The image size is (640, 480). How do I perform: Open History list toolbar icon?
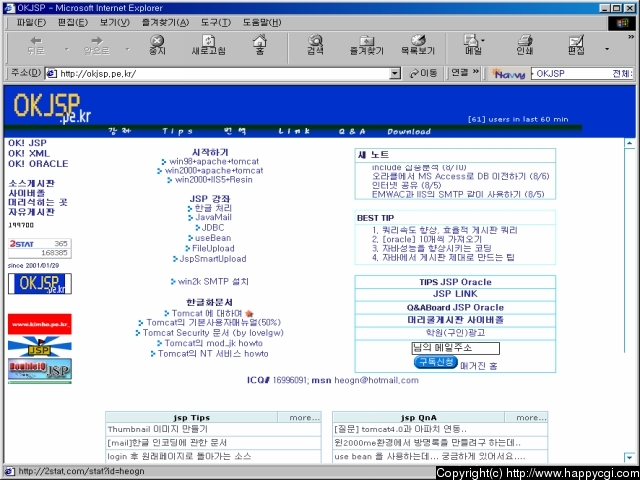tap(418, 40)
